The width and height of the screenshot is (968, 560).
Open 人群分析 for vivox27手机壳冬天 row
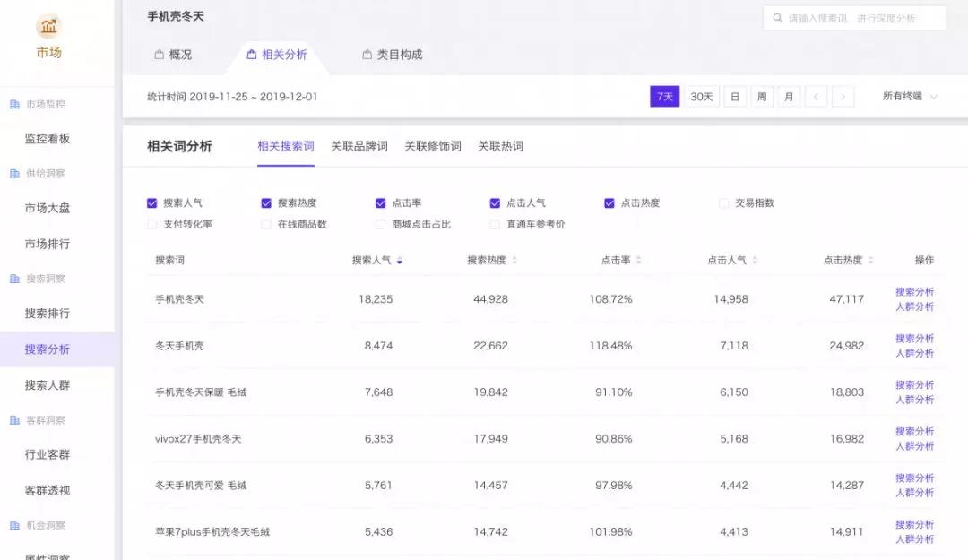coord(914,446)
